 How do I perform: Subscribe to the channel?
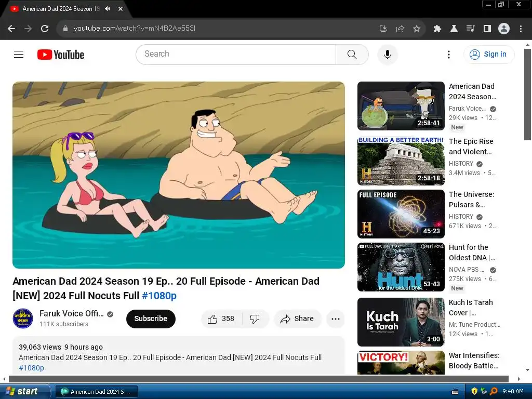pyautogui.click(x=151, y=318)
